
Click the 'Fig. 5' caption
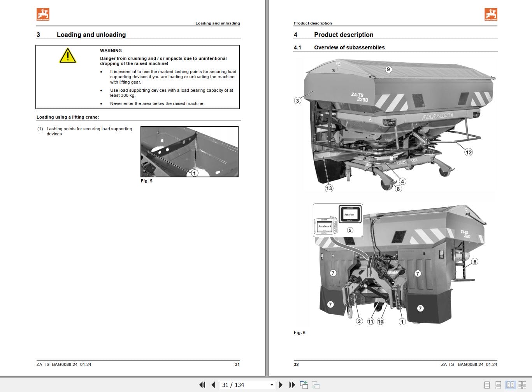(x=147, y=181)
